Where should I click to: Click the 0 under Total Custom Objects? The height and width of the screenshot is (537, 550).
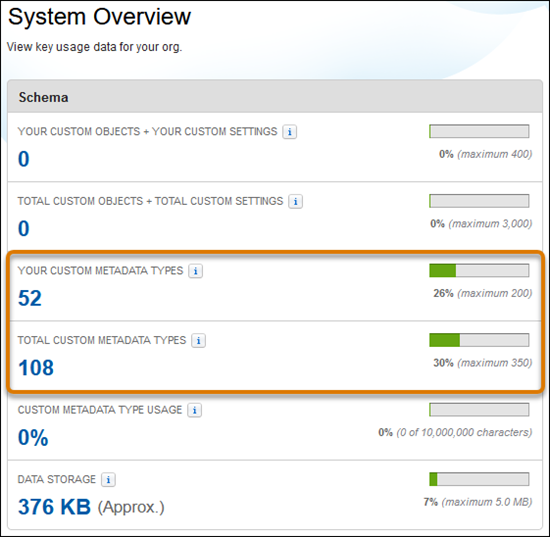[x=24, y=229]
